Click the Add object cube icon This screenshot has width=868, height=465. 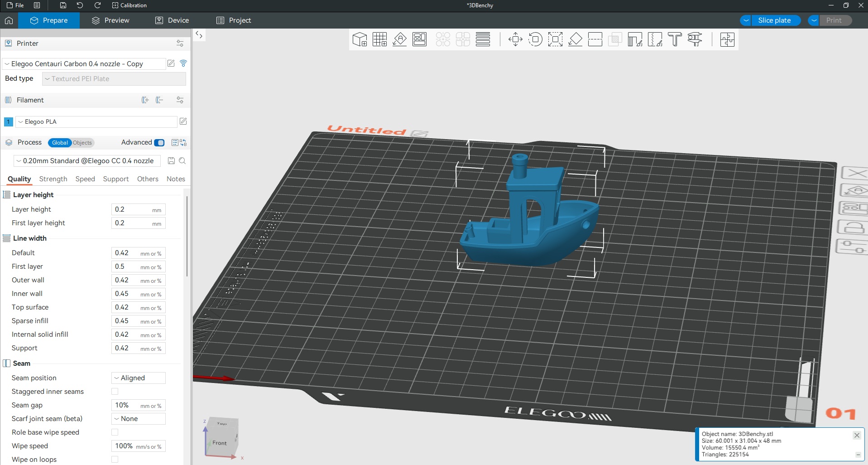[x=360, y=39]
